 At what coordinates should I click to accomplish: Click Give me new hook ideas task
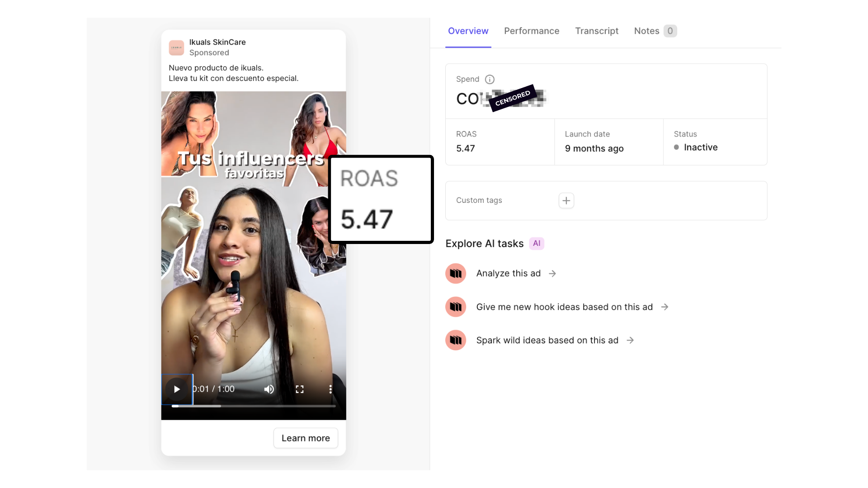[565, 307]
